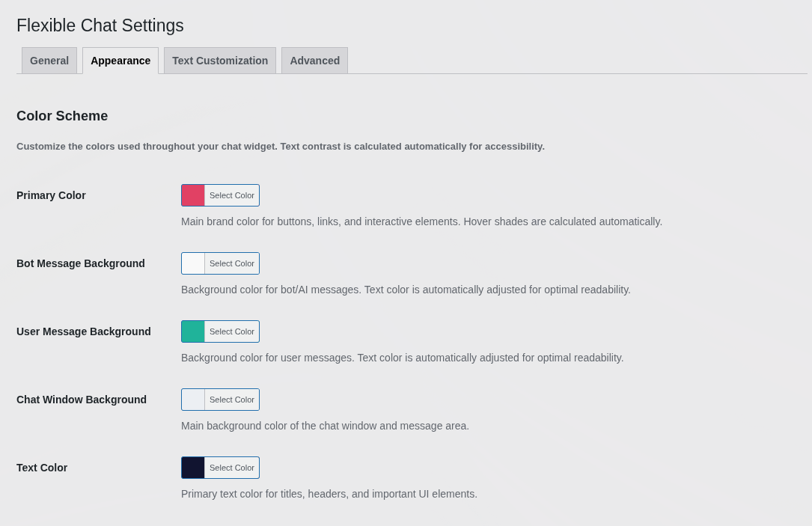The image size is (812, 526).
Task: Click the Primary Color setting label
Action: tap(51, 195)
